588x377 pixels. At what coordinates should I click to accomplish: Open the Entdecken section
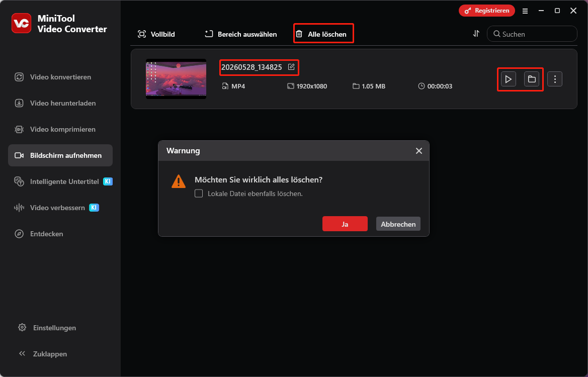pyautogui.click(x=60, y=234)
